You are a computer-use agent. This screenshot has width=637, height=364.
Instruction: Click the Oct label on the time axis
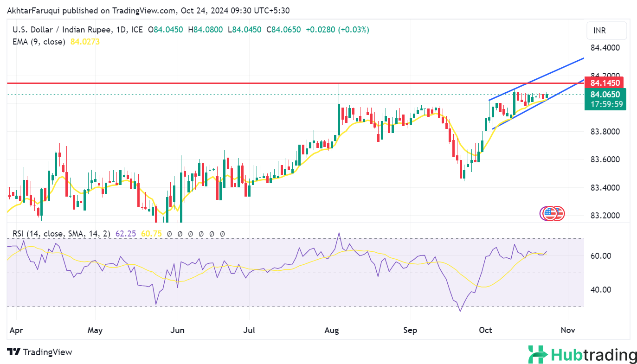pyautogui.click(x=485, y=330)
